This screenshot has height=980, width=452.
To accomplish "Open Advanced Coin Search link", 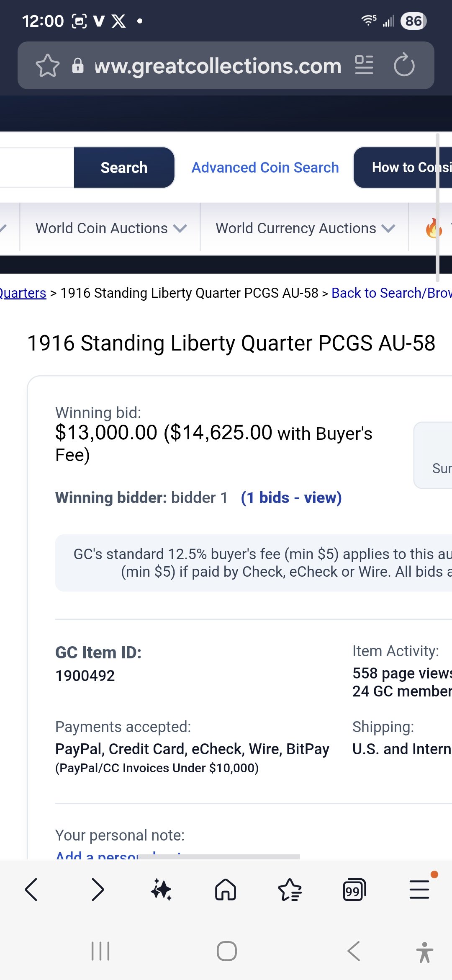I will point(265,168).
